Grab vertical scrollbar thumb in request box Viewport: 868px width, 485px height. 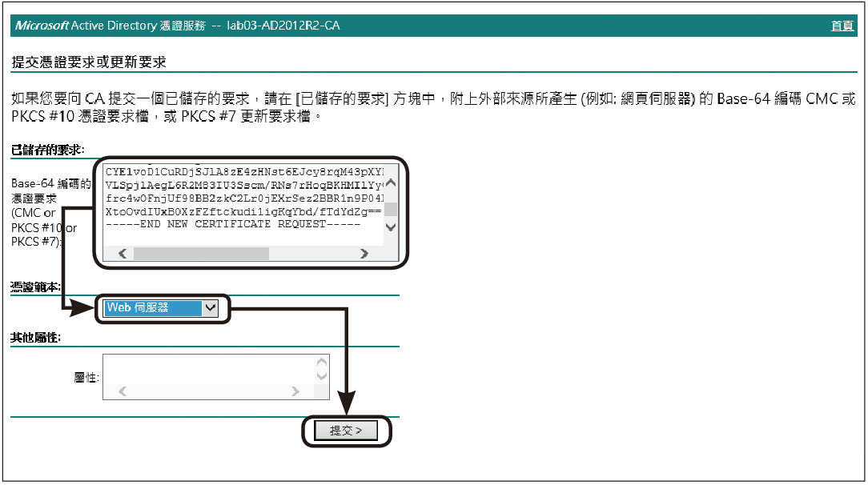coord(391,210)
